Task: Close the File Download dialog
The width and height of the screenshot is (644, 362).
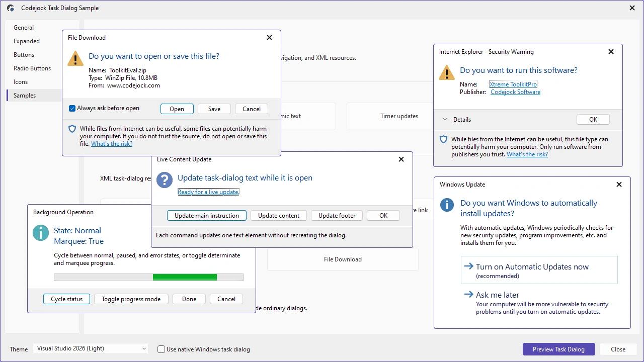Action: click(269, 38)
